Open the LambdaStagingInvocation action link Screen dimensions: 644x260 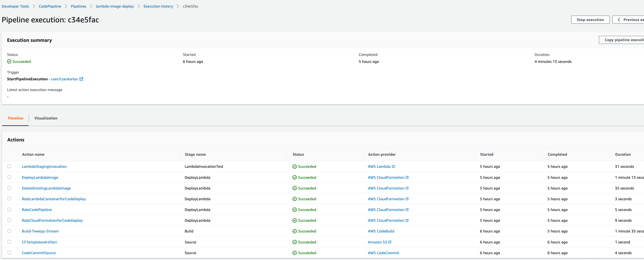[x=44, y=166]
